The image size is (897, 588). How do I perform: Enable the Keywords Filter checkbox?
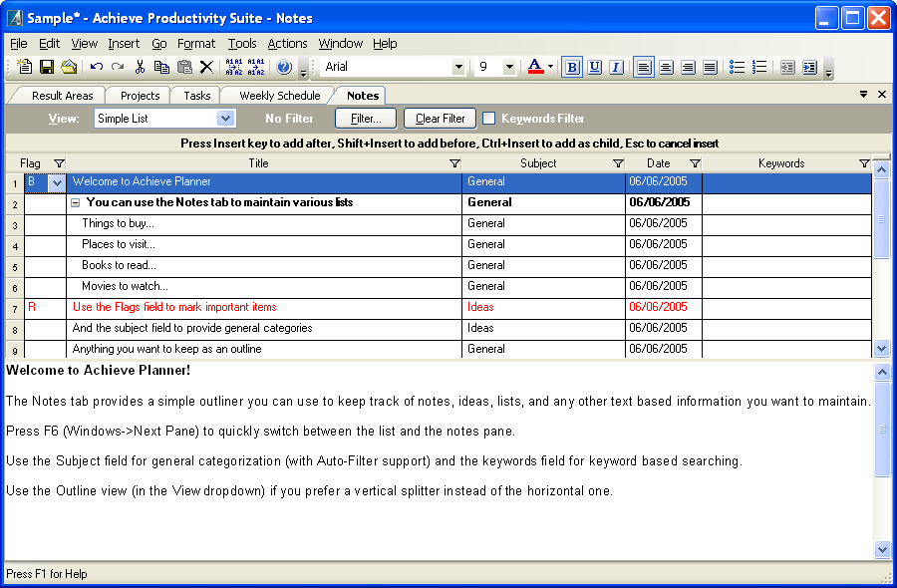pos(488,119)
